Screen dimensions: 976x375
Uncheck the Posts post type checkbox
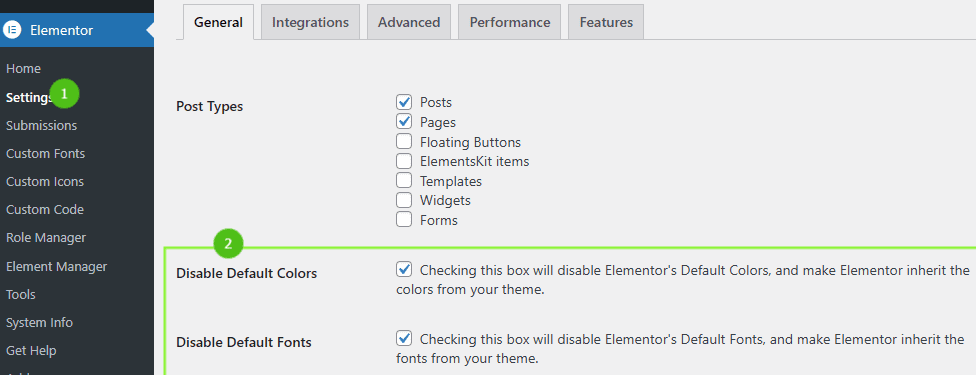404,102
